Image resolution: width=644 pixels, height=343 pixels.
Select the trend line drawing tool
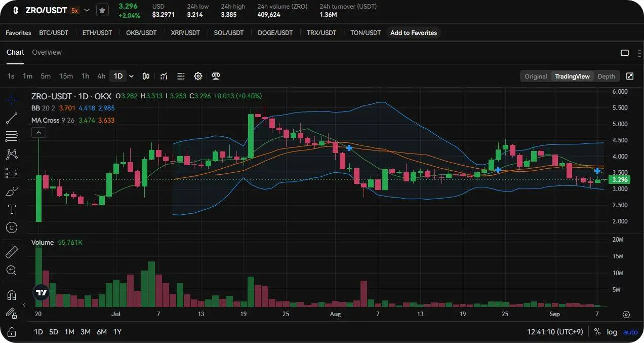point(12,118)
